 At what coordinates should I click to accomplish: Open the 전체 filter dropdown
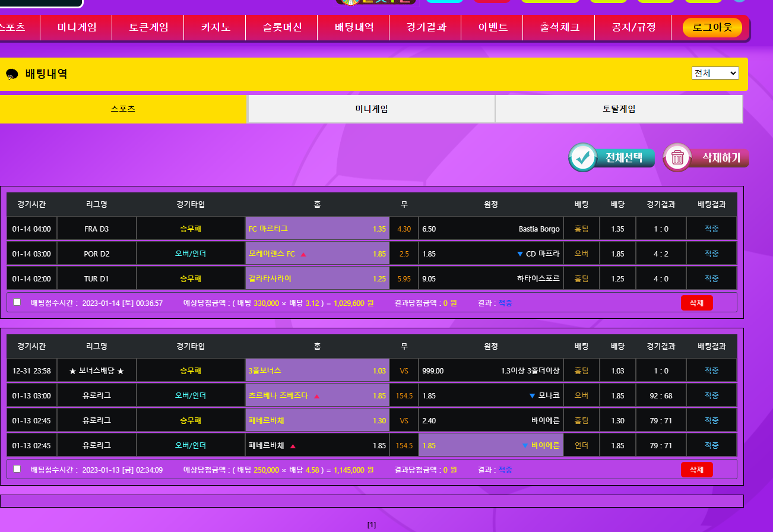[x=715, y=73]
